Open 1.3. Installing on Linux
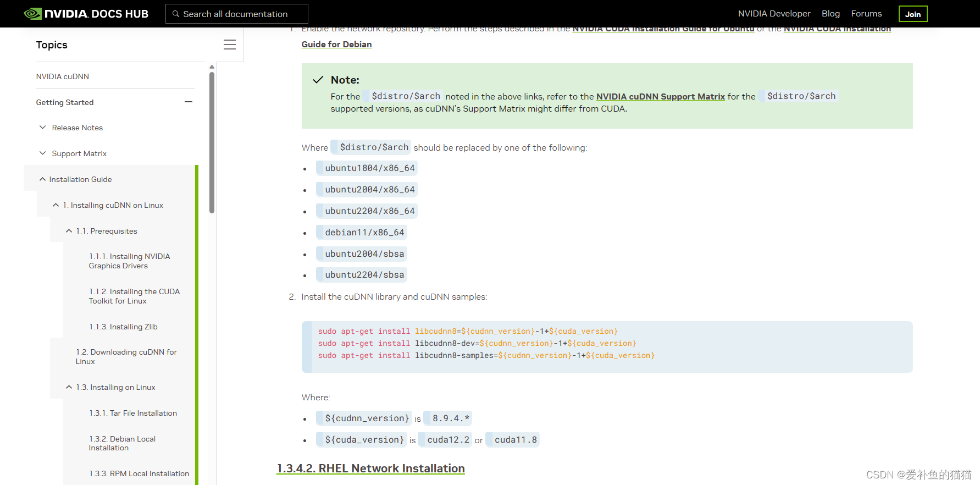 (x=115, y=387)
